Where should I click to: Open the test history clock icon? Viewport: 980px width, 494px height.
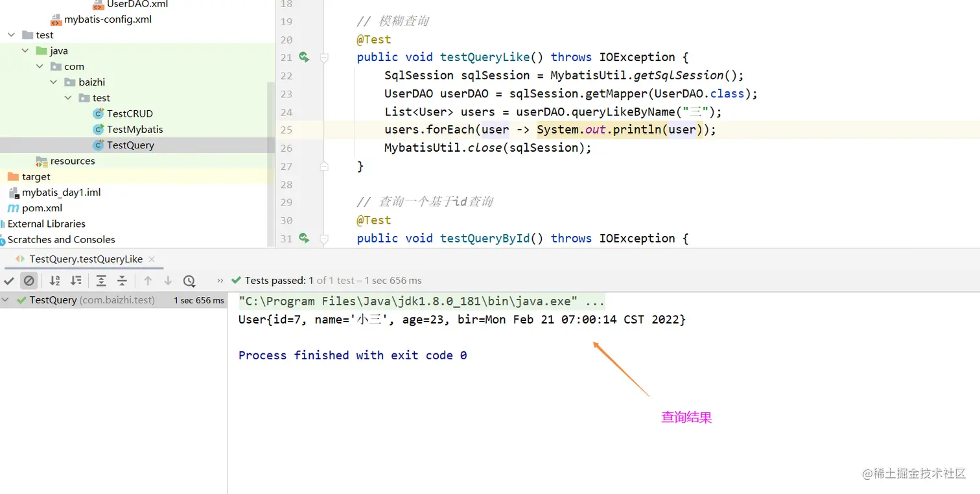[x=189, y=281]
